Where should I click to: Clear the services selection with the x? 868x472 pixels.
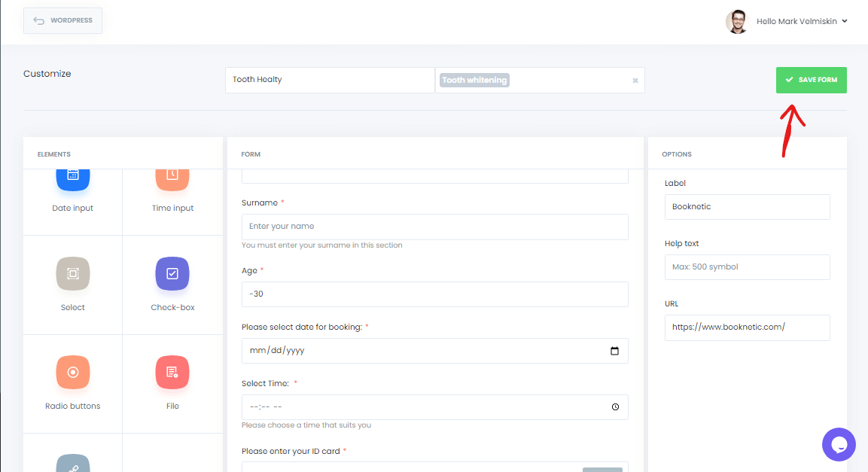click(635, 81)
